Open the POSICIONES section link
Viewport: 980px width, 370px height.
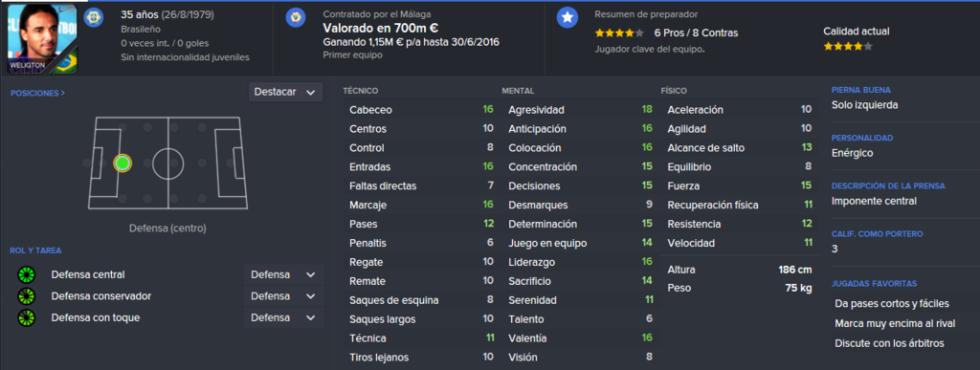pyautogui.click(x=37, y=93)
